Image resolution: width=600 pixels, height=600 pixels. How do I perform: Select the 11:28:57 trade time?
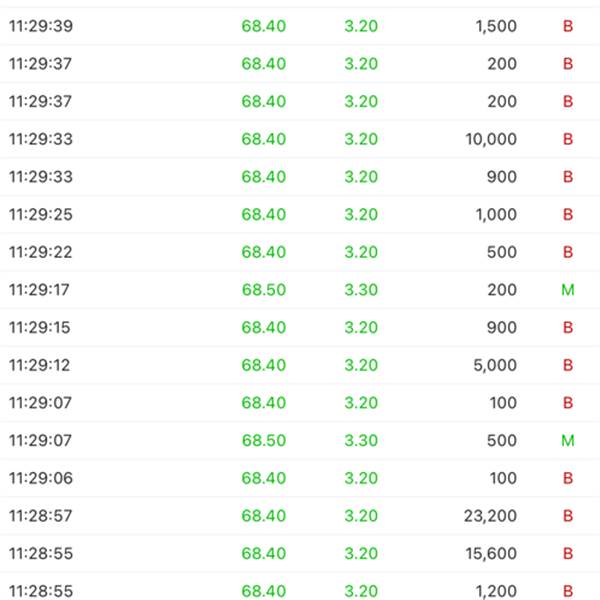click(41, 516)
